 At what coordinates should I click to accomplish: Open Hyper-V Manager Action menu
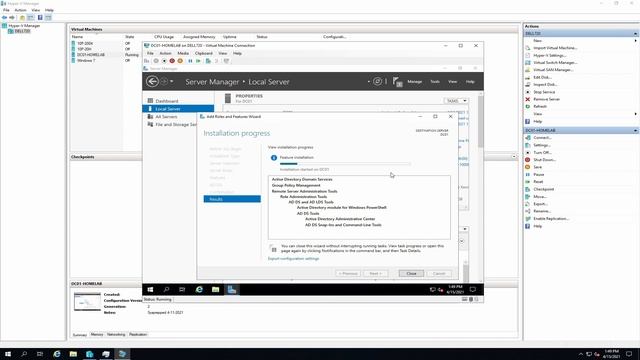tap(20, 10)
